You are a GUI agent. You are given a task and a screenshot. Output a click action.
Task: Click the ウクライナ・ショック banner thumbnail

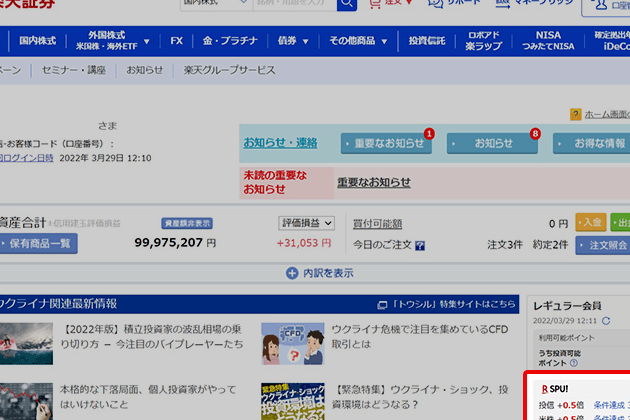pos(292,401)
